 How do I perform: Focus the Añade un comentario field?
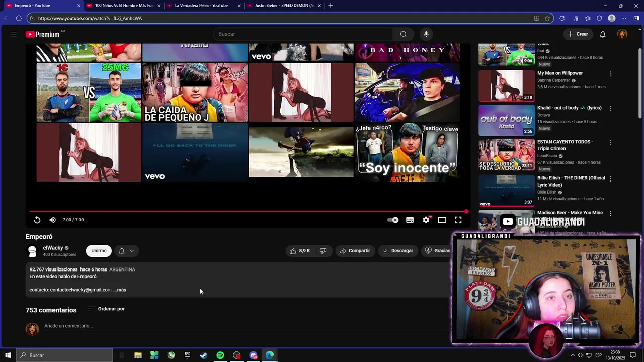pyautogui.click(x=247, y=326)
